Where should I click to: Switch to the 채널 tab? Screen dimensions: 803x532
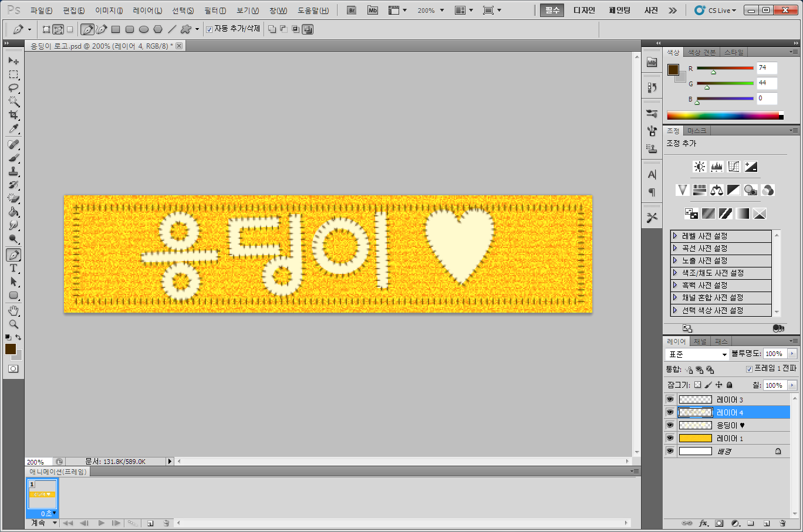700,341
